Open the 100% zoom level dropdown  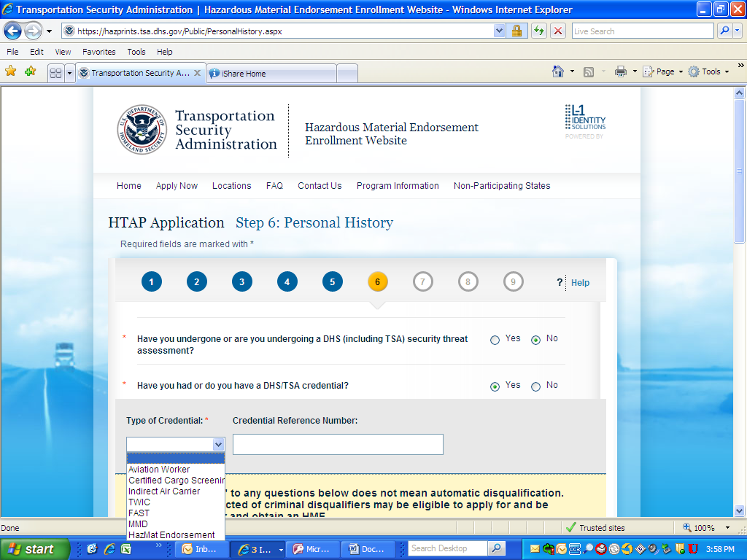[x=727, y=528]
